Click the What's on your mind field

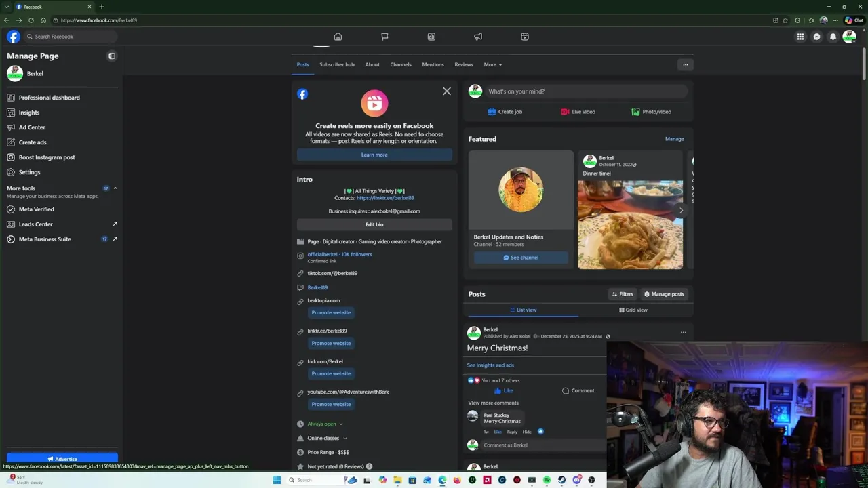pyautogui.click(x=587, y=91)
